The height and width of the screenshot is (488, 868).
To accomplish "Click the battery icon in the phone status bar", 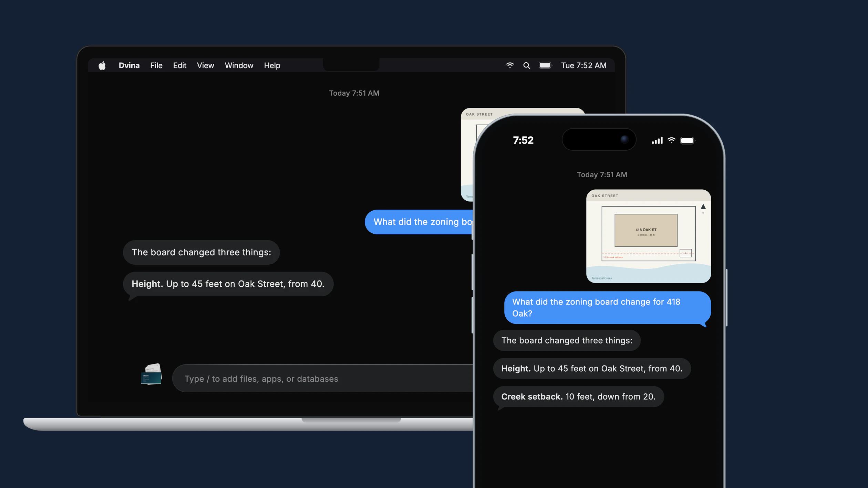I will [688, 140].
